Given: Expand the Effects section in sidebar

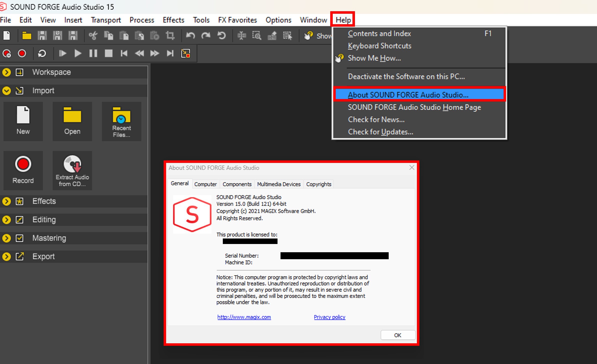Looking at the screenshot, I should click(x=6, y=201).
